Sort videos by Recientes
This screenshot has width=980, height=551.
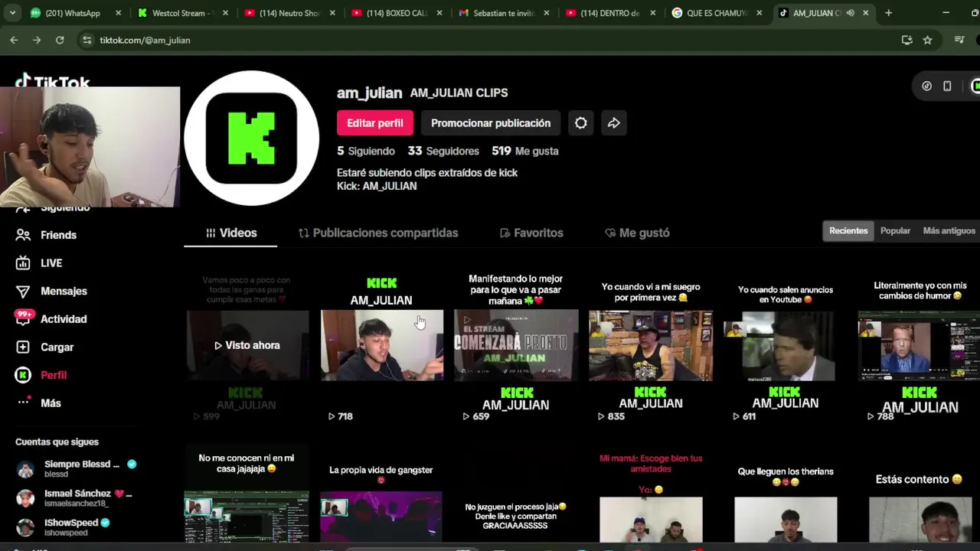click(x=848, y=230)
